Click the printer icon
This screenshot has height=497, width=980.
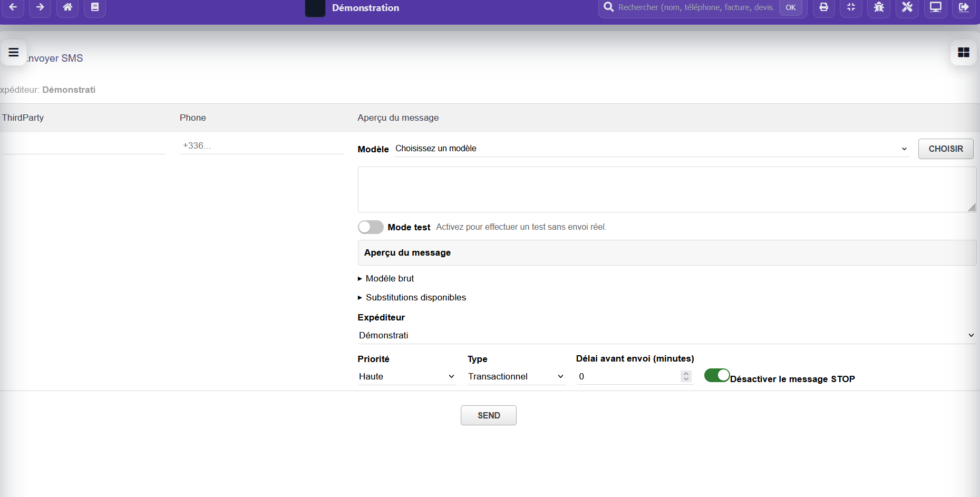tap(823, 7)
